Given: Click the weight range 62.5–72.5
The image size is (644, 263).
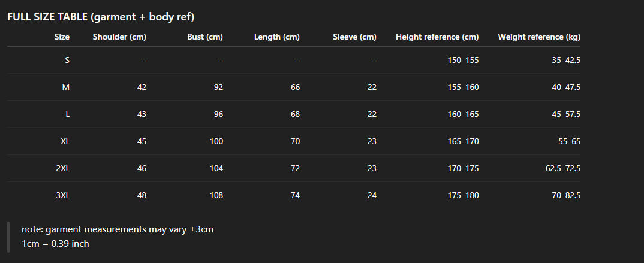Looking at the screenshot, I should point(562,168).
